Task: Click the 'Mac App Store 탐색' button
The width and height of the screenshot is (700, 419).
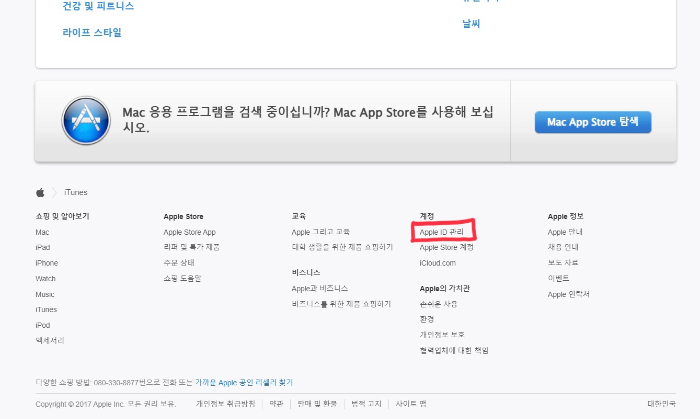Action: [x=593, y=122]
